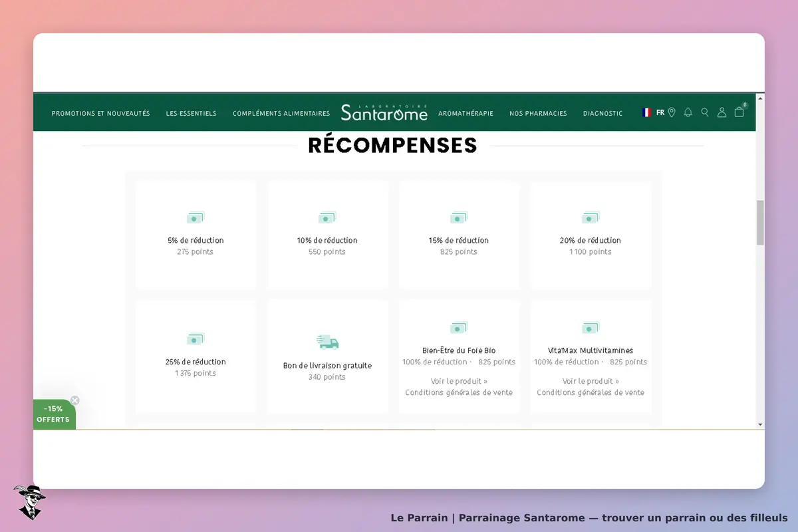Open the shopping bag cart icon
Image resolution: width=798 pixels, height=532 pixels.
pyautogui.click(x=739, y=112)
